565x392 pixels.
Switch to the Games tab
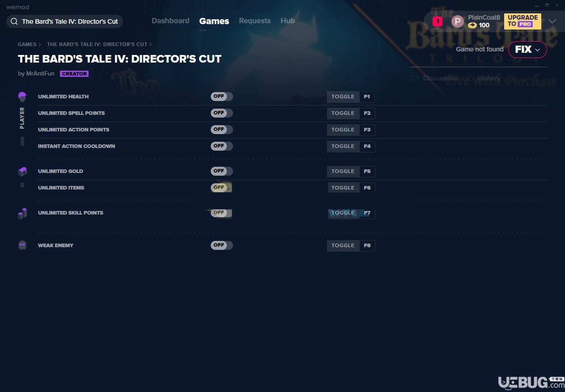[x=214, y=21]
